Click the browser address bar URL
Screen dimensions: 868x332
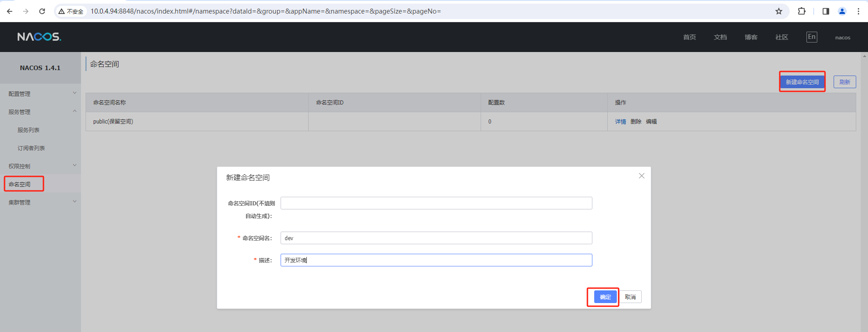pos(266,11)
